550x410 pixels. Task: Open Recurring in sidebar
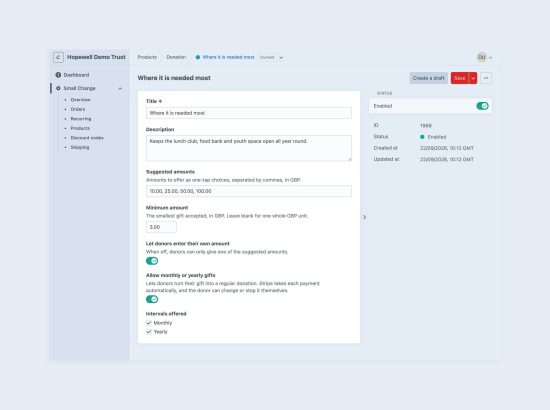(81, 119)
